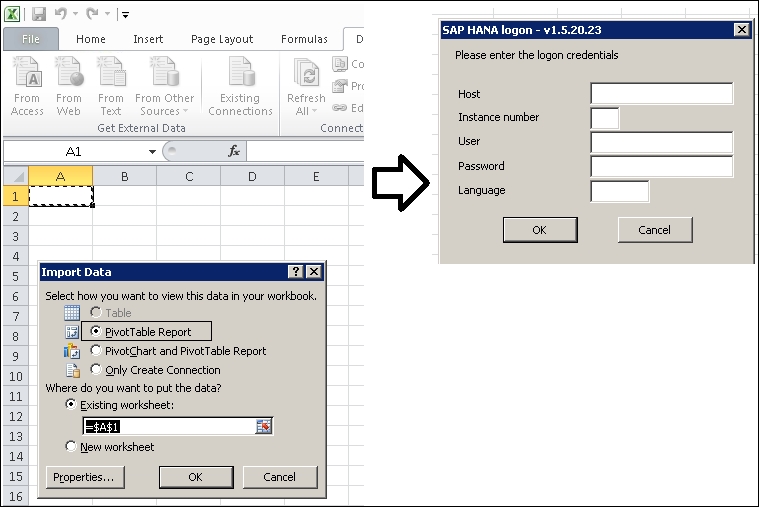Click the PivotChart and PivotTable icon
The height and width of the screenshot is (507, 759).
72,351
